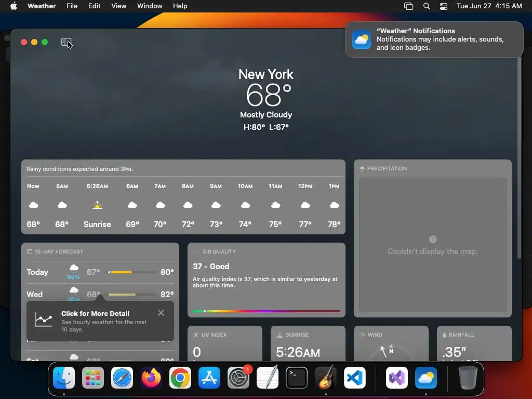
Task: Click the 5:26AM sunrise icon
Action: point(97,205)
